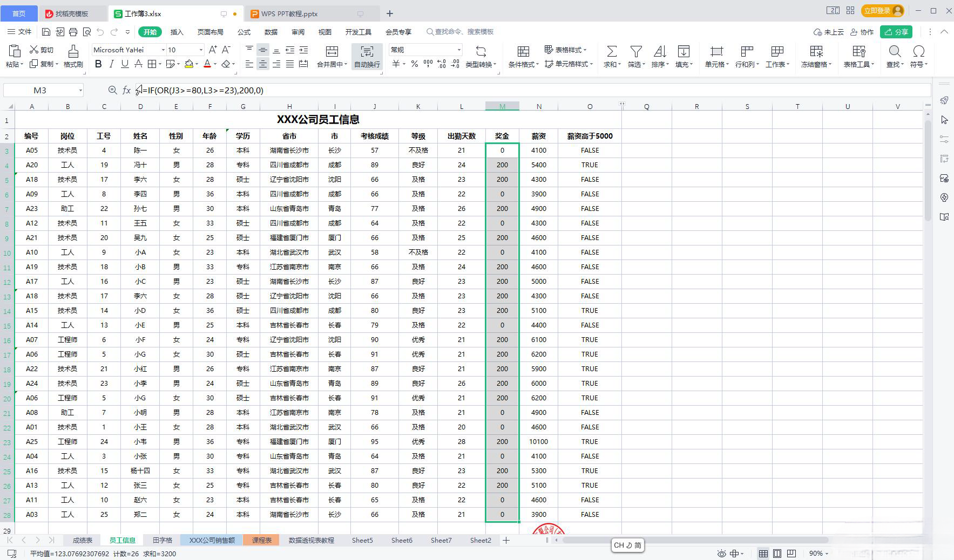This screenshot has width=954, height=560.
Task: Click the AutoSum sigma icon
Action: [612, 51]
